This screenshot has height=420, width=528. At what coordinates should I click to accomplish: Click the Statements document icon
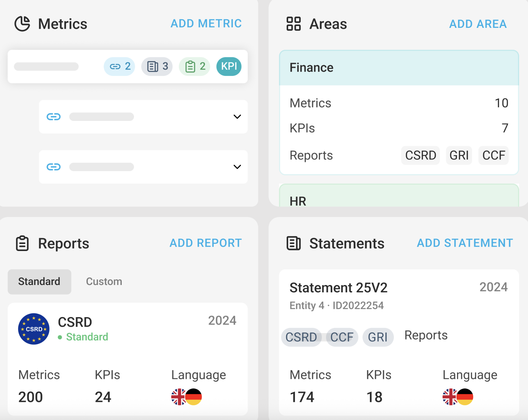click(293, 243)
